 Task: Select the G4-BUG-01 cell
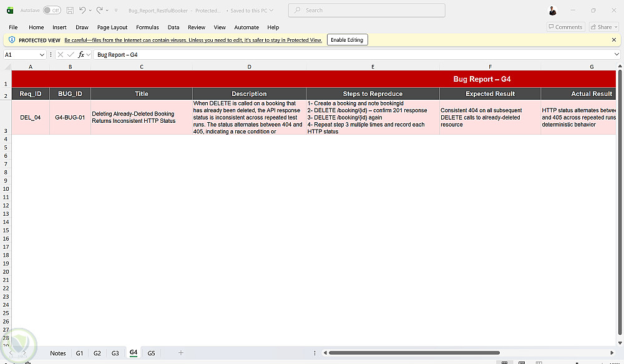pyautogui.click(x=70, y=117)
